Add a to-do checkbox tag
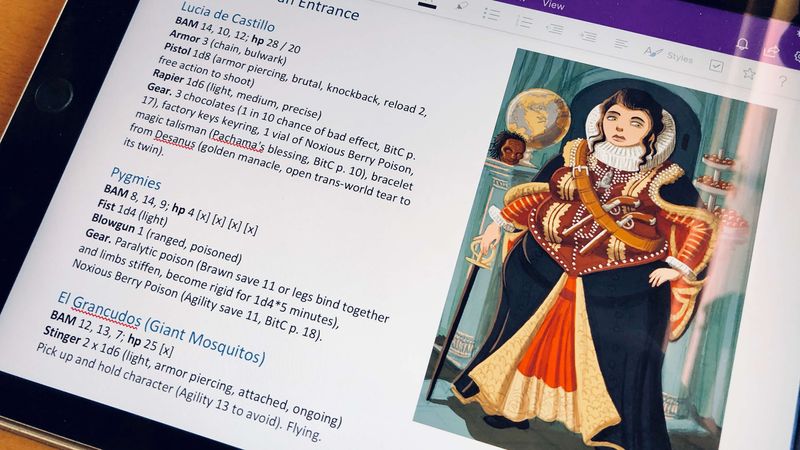Screen dimensions: 800x450 (716, 65)
